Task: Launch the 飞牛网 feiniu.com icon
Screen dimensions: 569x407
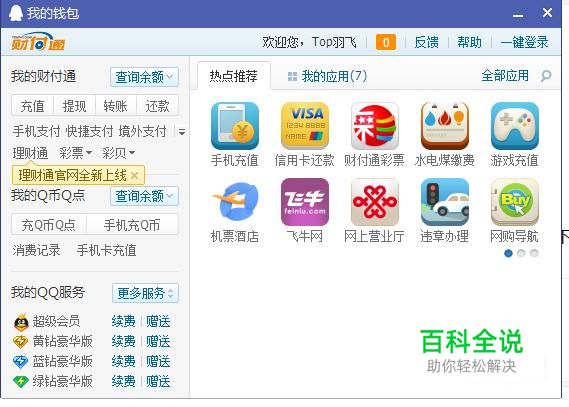Action: pos(305,202)
